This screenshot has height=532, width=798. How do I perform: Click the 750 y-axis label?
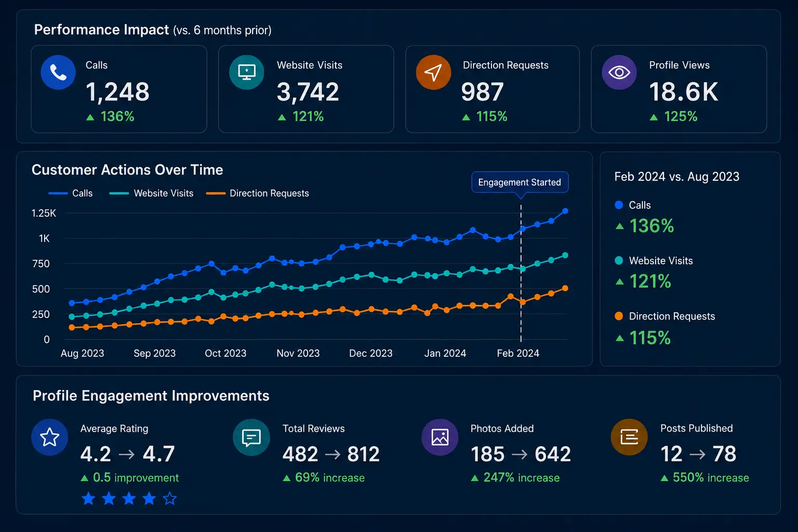tap(41, 264)
